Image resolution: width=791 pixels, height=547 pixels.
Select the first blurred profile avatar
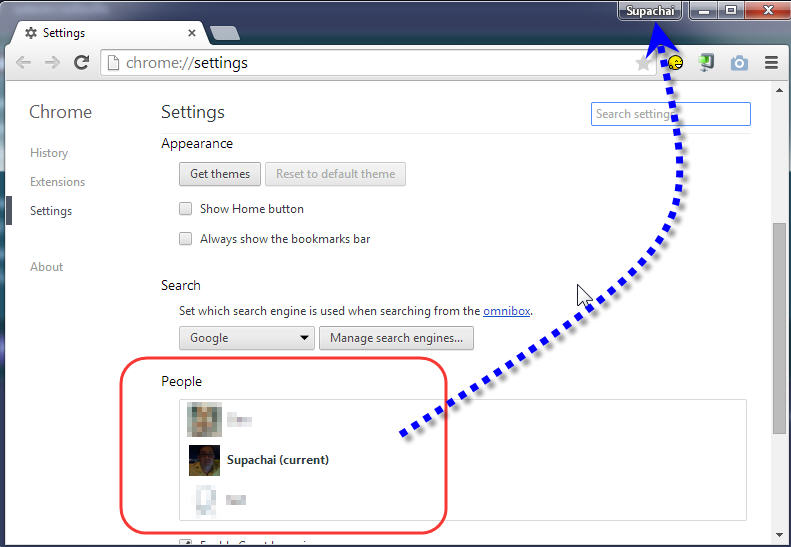pyautogui.click(x=204, y=419)
